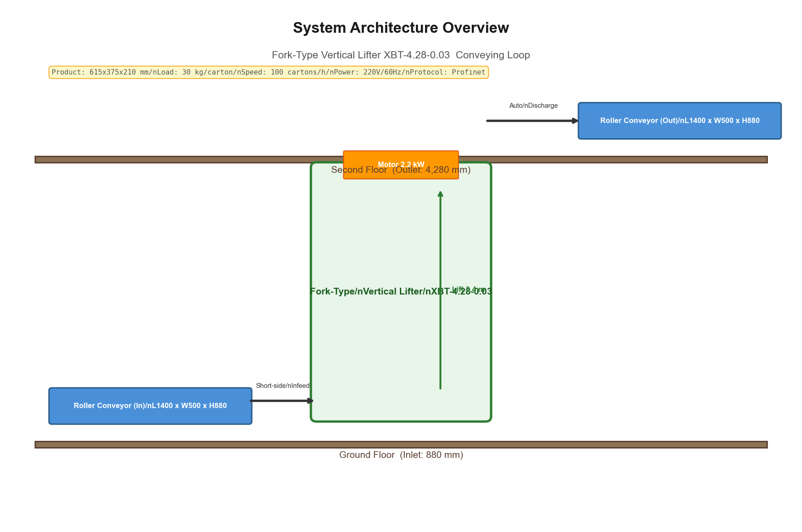Select the Roller Conveyor (In) box

tap(151, 406)
